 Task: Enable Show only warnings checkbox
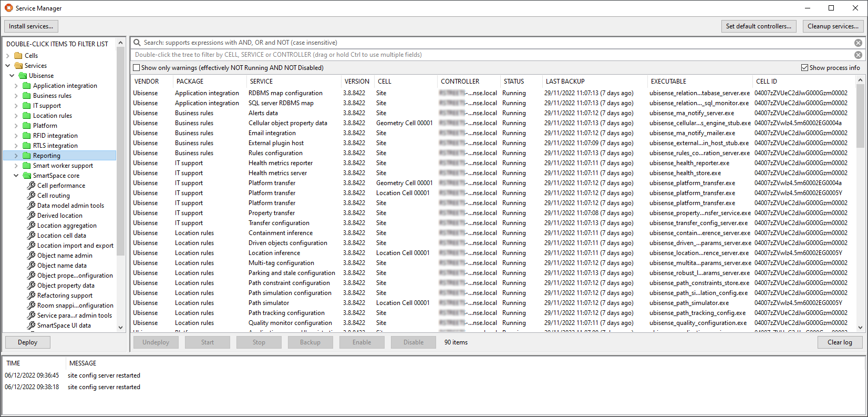pos(137,68)
